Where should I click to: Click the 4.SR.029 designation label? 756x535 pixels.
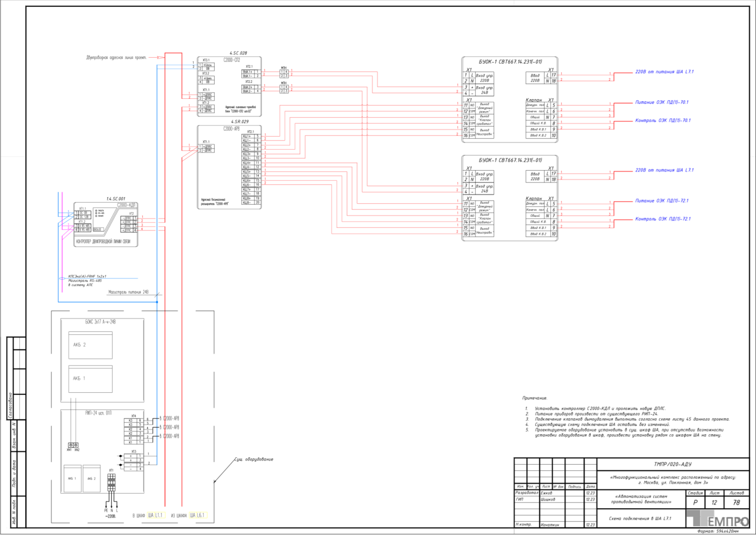coord(240,121)
